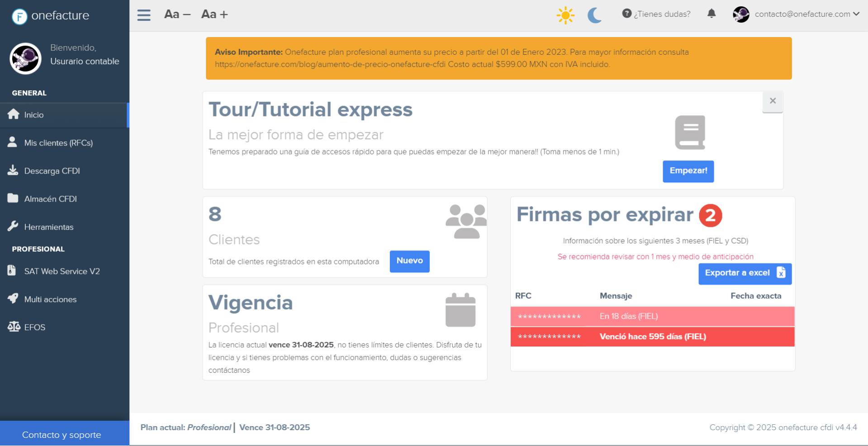Click the tutorial book icon
Viewport: 868px width, 446px height.
coord(690,132)
